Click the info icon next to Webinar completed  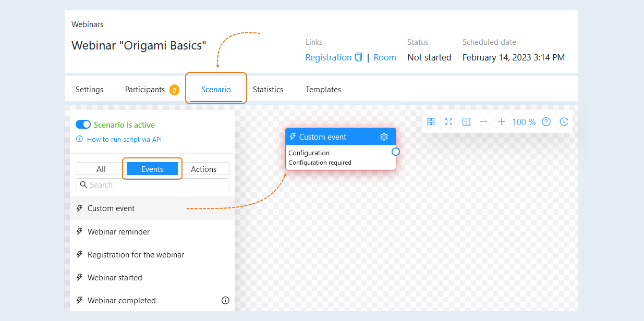click(225, 300)
